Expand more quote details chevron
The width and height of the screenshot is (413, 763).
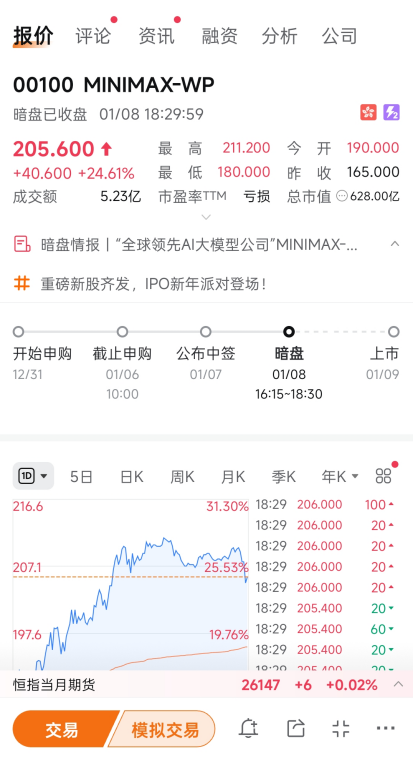(206, 217)
